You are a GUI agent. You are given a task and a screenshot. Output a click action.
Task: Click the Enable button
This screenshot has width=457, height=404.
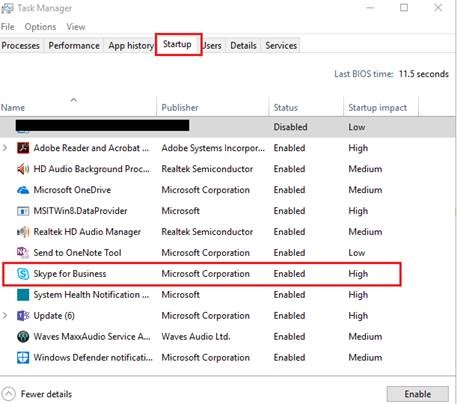[418, 394]
